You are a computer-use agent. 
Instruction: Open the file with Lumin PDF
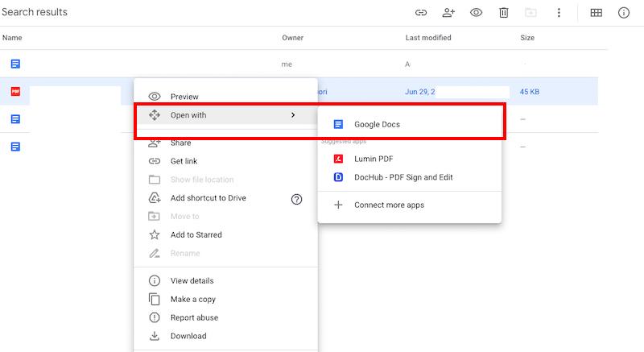[410, 159]
